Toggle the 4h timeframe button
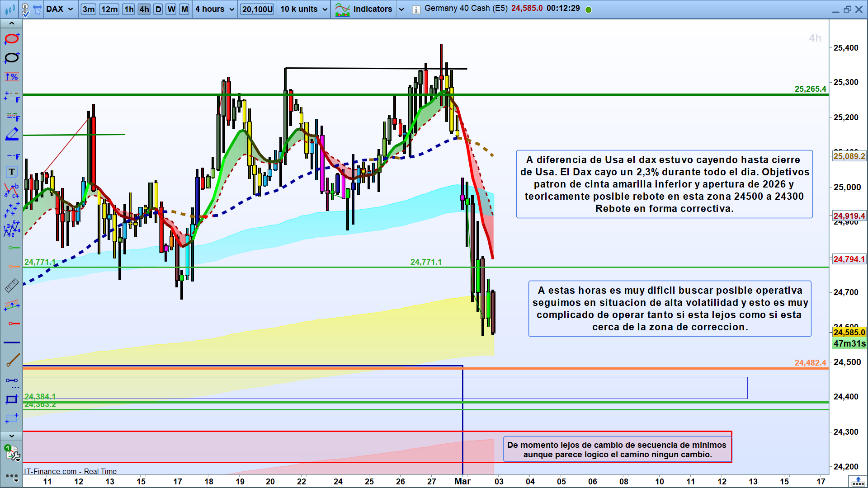This screenshot has height=488, width=868. click(144, 9)
